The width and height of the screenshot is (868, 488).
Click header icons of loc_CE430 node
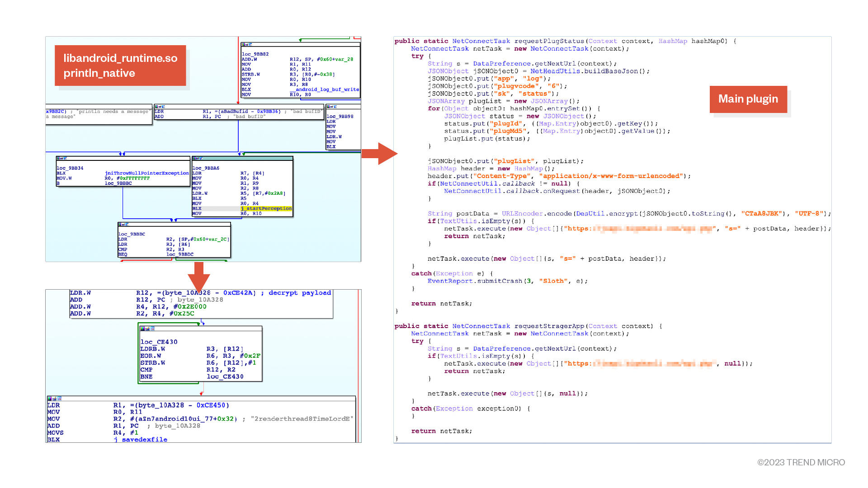(x=147, y=328)
